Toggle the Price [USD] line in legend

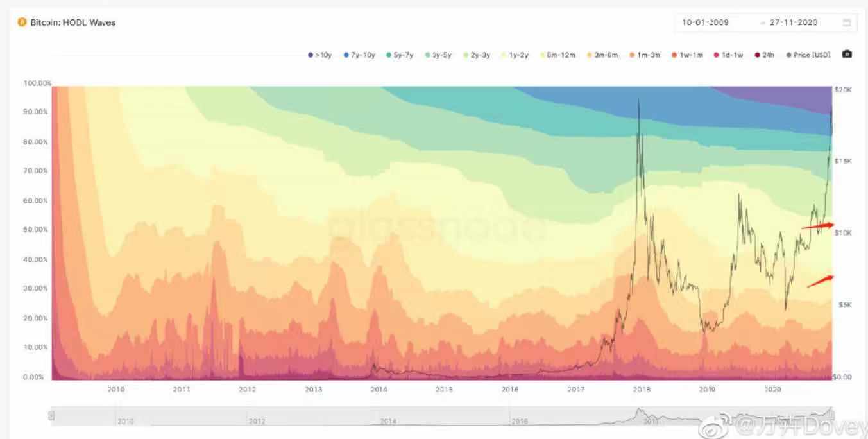click(x=808, y=55)
